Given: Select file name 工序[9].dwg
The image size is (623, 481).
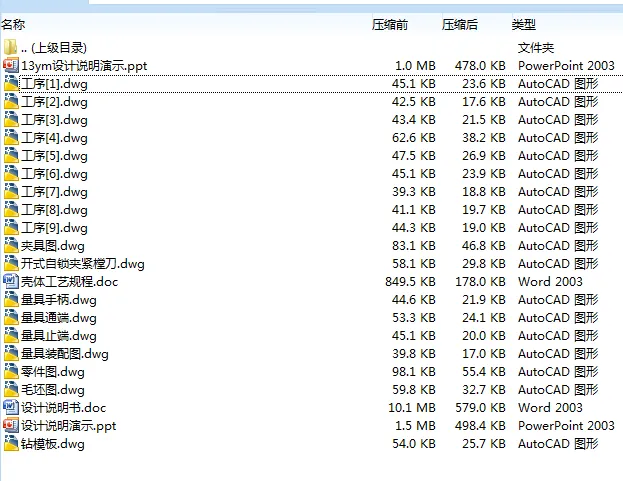Looking at the screenshot, I should [x=54, y=228].
